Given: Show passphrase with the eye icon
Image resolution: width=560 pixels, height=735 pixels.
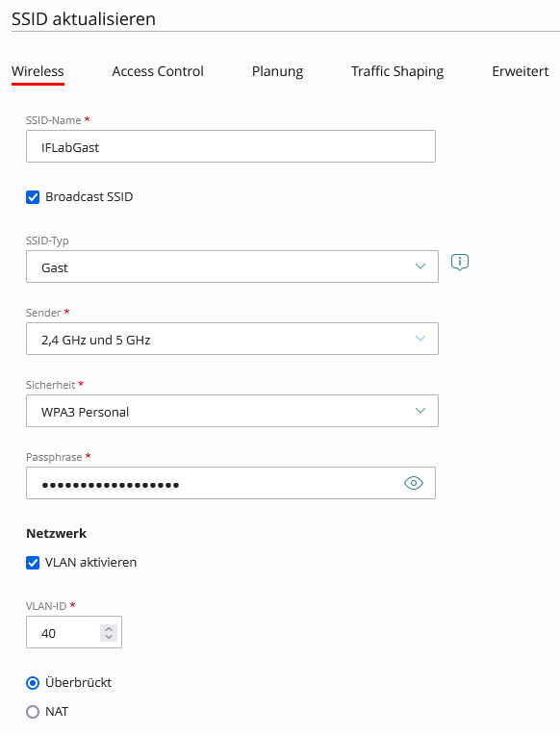Looking at the screenshot, I should point(413,483).
